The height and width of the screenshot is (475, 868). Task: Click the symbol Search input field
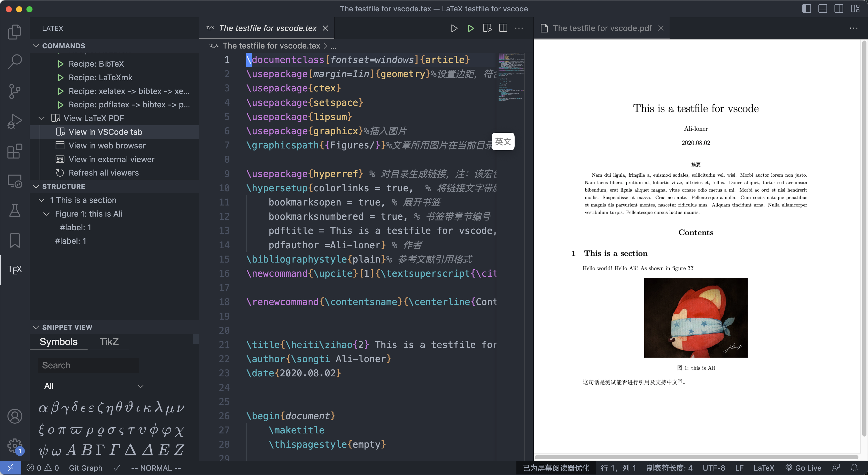coord(88,365)
